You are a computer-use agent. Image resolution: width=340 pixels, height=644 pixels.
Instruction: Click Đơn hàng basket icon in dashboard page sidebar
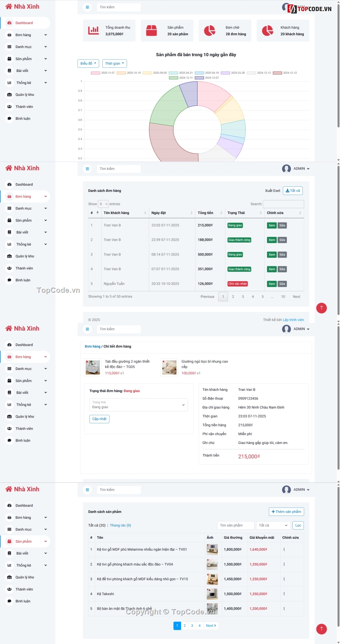(x=9, y=35)
